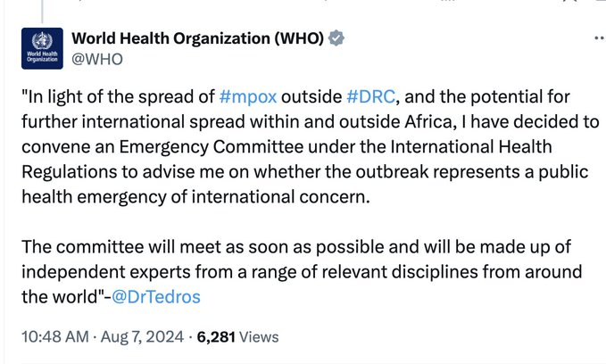
Task: Click the paragraph beginning "The committee will meet"
Action: [x=295, y=270]
